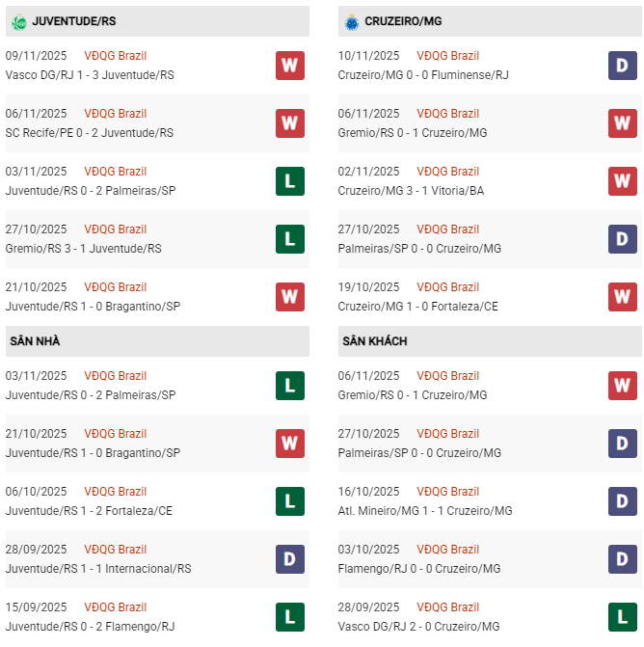Click the Juventude/RS team logo
The image size is (644, 647).
(18, 21)
